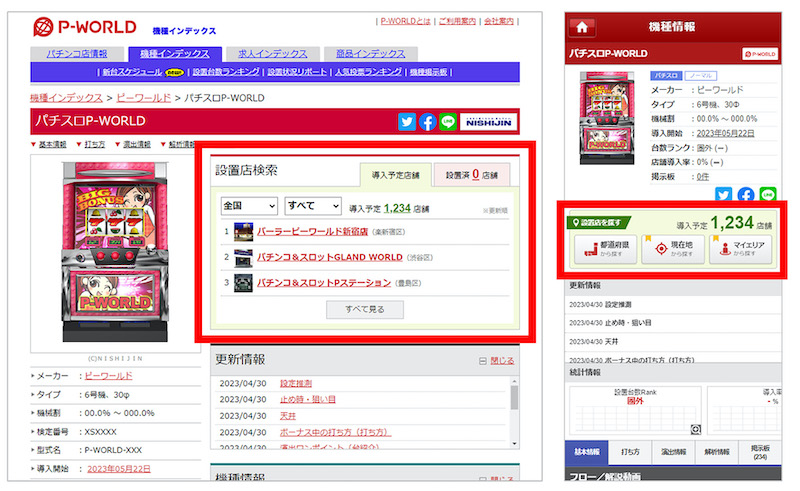This screenshot has height=491, width=800.
Task: Tap 現在地 location search icon button
Action: [x=672, y=249]
